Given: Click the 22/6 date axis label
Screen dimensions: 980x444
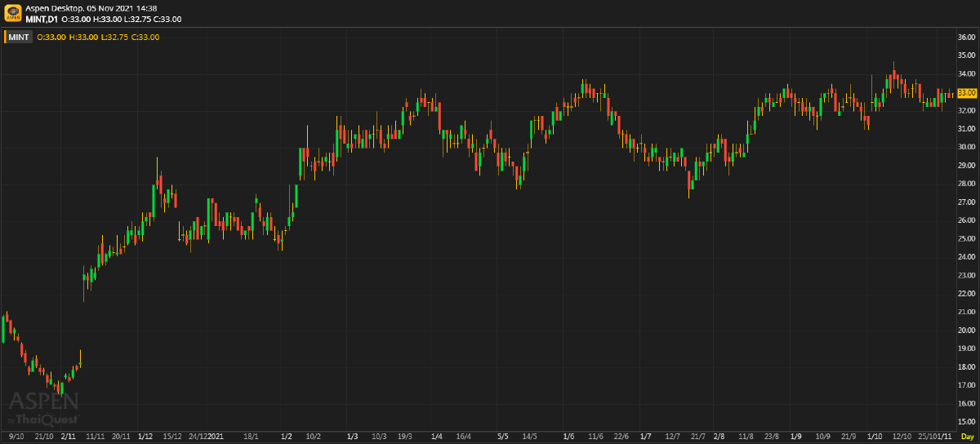Looking at the screenshot, I should [x=621, y=437].
